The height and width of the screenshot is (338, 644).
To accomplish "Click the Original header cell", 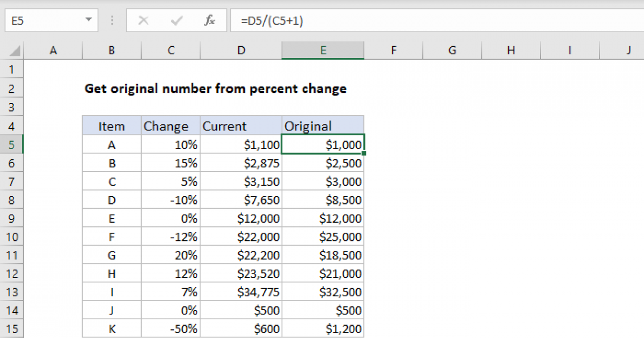I will 323,127.
